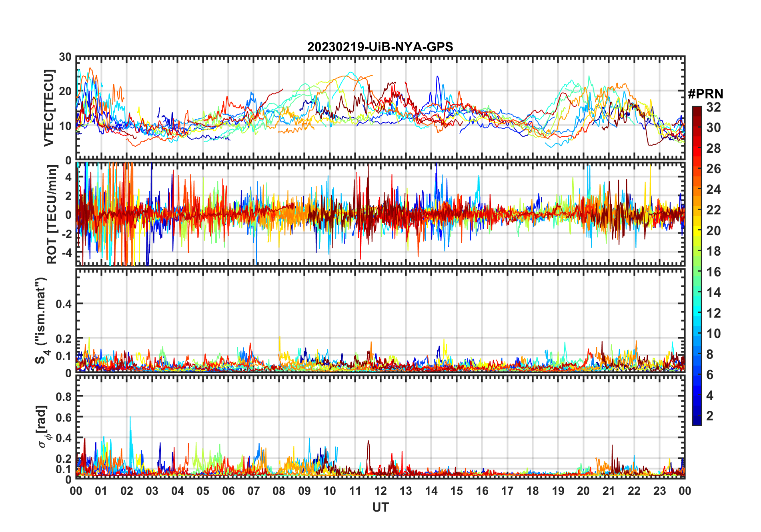Click the 0.4 tick on S4 axis
Image resolution: width=761 pixels, height=532 pixels.
(x=64, y=304)
